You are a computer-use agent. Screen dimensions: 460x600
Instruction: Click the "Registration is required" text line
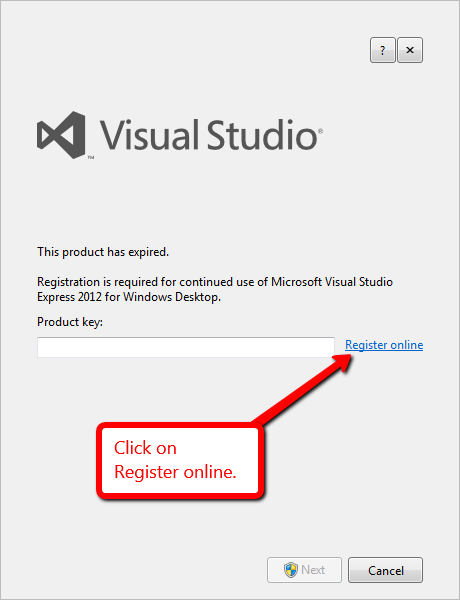[x=215, y=282]
